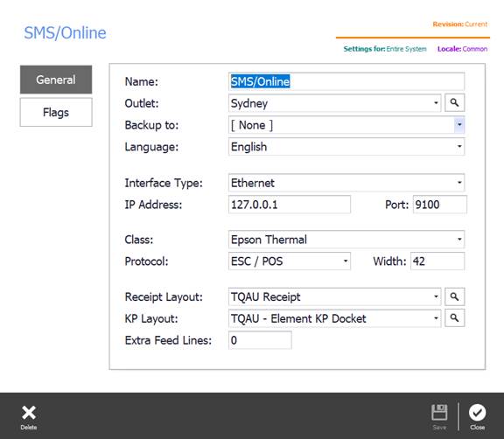Open the Language dropdown showing English
Image resolution: width=504 pixels, height=439 pixels.
click(x=346, y=147)
